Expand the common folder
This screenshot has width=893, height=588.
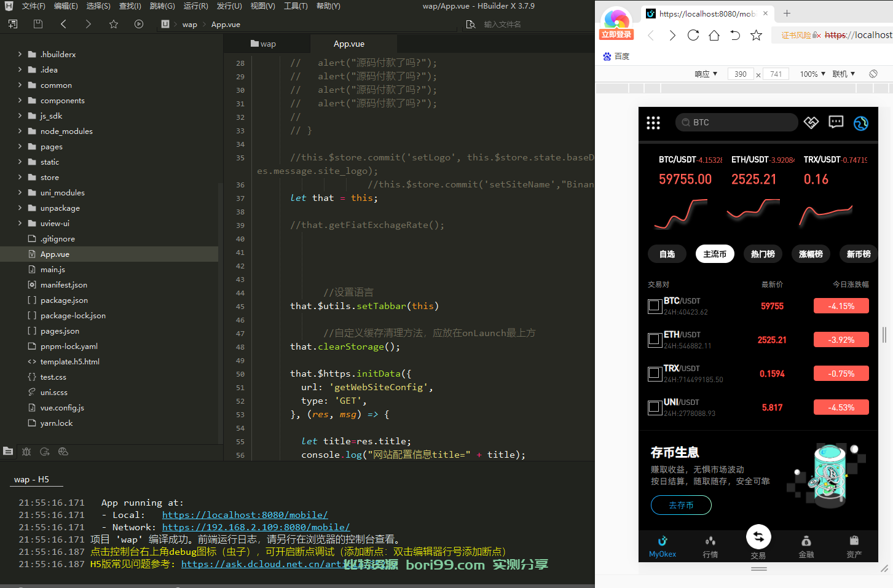click(x=20, y=85)
